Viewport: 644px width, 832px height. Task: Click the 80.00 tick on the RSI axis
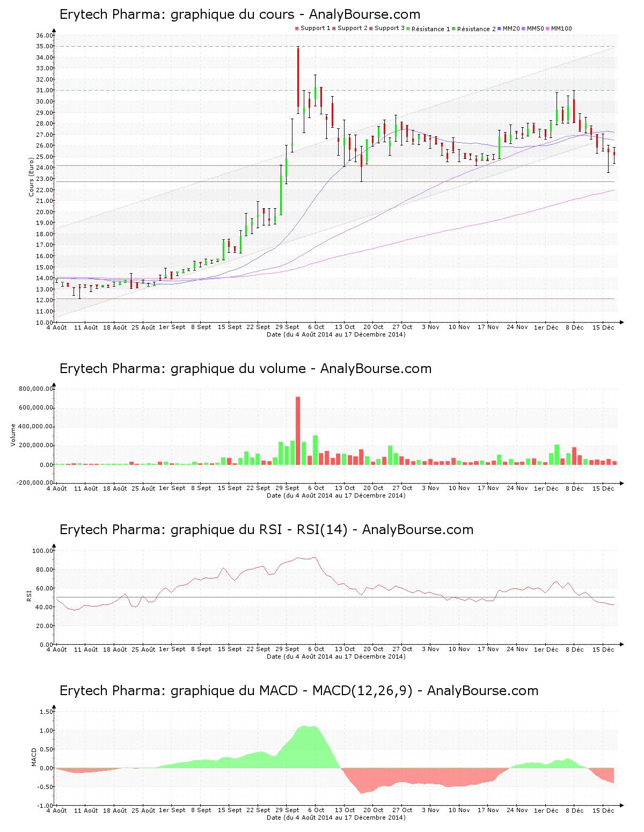click(x=45, y=570)
